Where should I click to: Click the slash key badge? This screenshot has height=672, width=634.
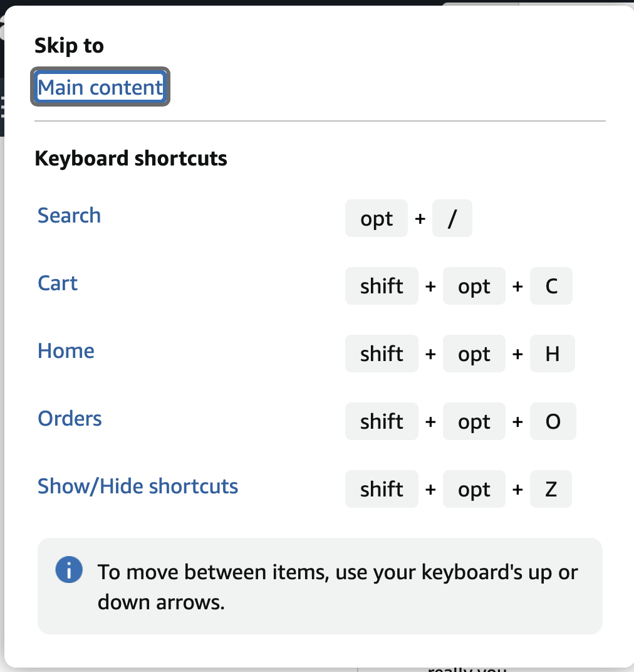(x=452, y=219)
